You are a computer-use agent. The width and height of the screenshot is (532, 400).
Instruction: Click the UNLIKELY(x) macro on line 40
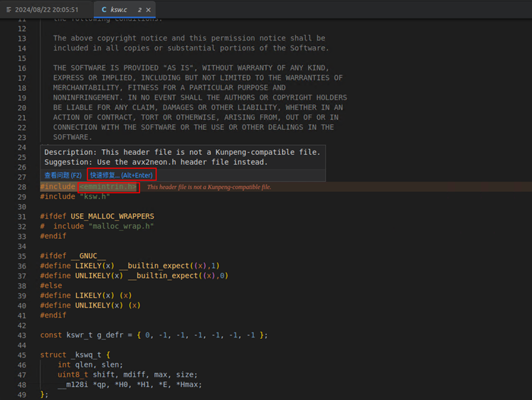99,306
